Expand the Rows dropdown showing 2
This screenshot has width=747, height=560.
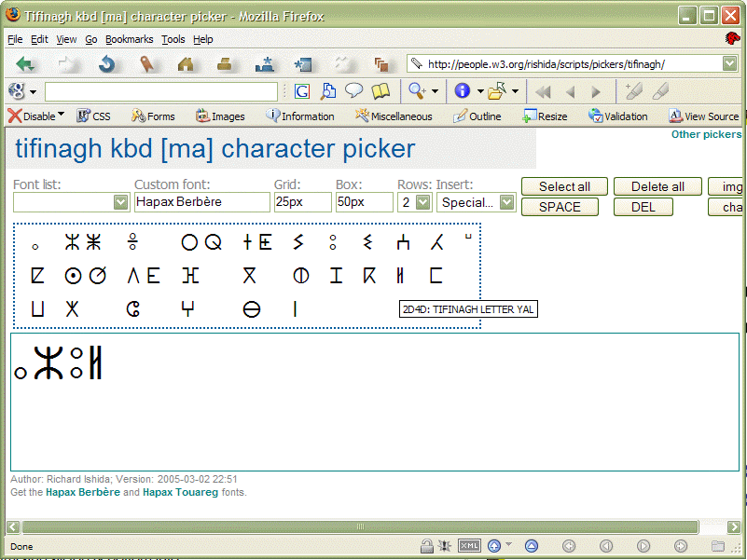tap(422, 202)
